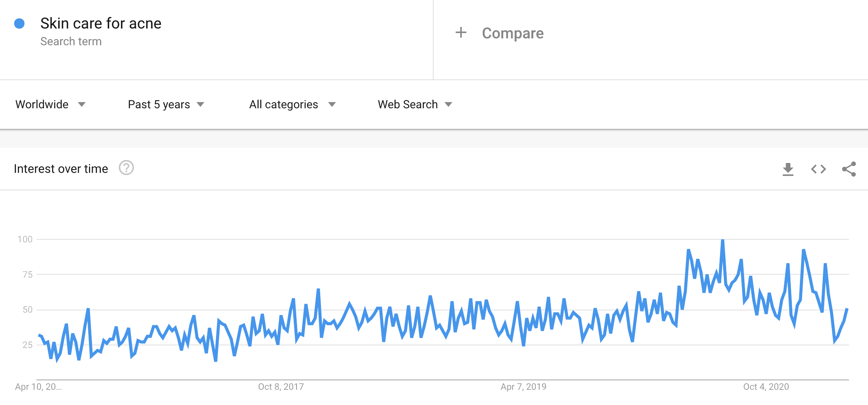Viewport: 868px width, 405px height.
Task: Click the Compare text to add a term
Action: (512, 33)
